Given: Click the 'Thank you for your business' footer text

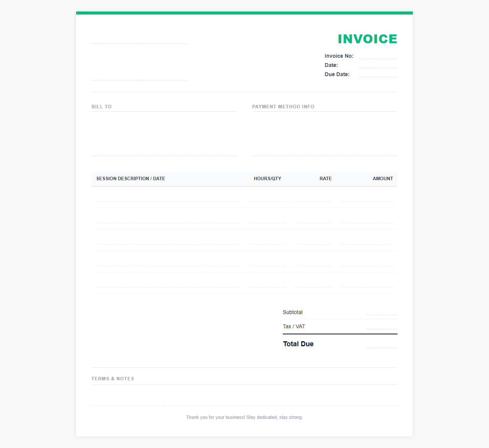Looking at the screenshot, I should point(244,417).
